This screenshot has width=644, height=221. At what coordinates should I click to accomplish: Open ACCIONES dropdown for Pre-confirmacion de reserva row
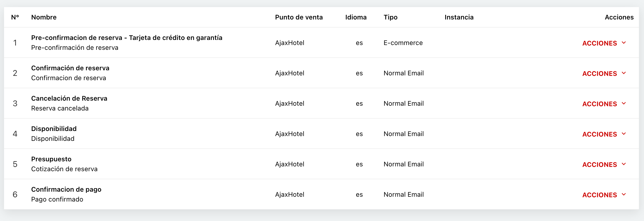point(604,43)
